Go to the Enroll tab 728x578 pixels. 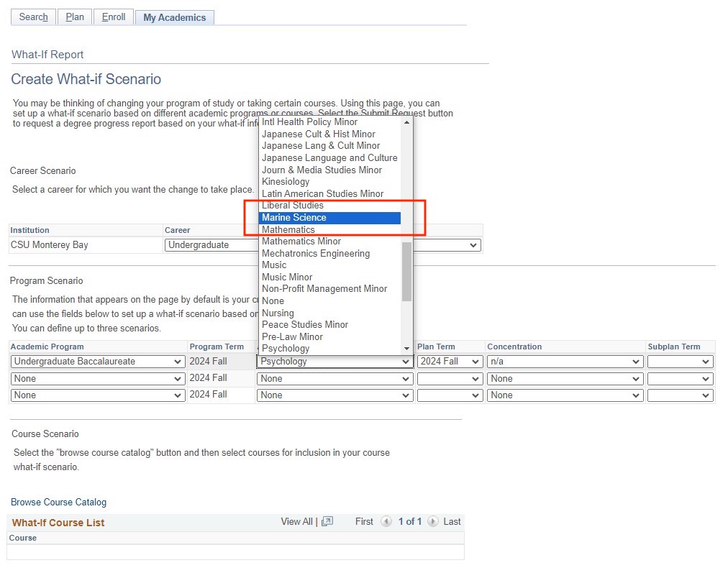tap(114, 17)
